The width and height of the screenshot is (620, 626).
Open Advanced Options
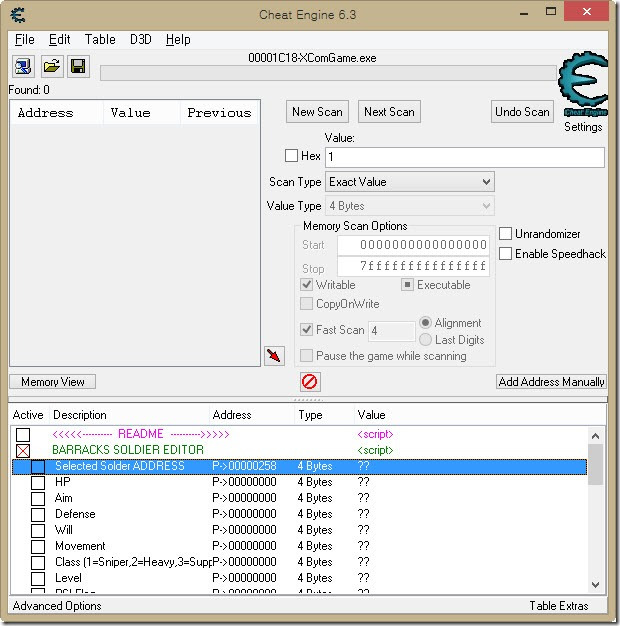[x=57, y=606]
